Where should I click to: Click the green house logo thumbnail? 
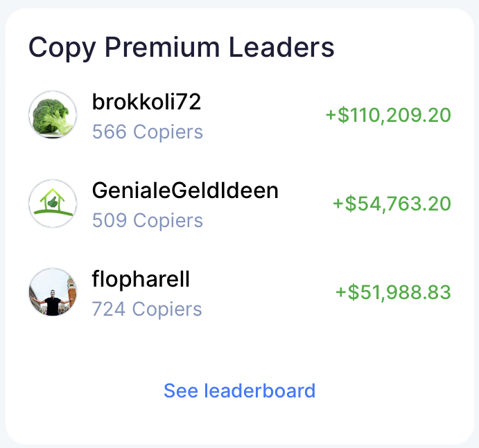pos(53,204)
